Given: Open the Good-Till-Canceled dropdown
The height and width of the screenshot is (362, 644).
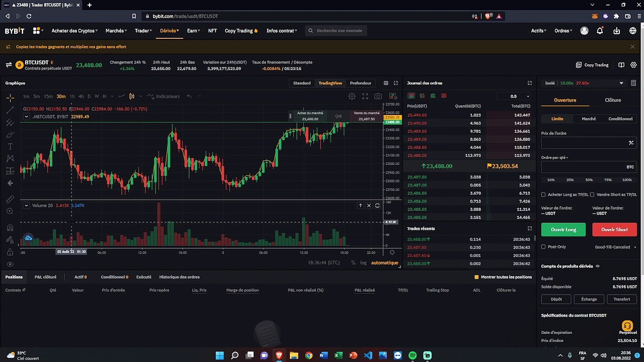Looking at the screenshot, I should pos(615,247).
